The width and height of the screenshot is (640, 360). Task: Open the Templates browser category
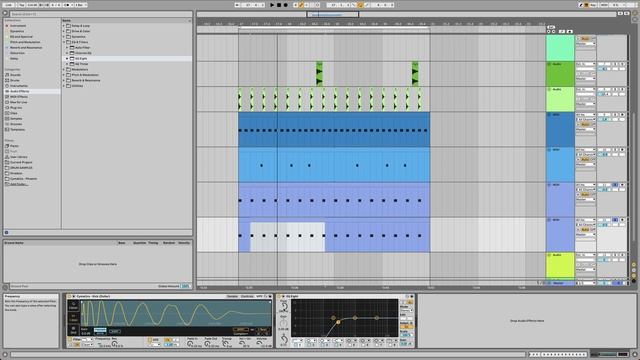click(18, 129)
